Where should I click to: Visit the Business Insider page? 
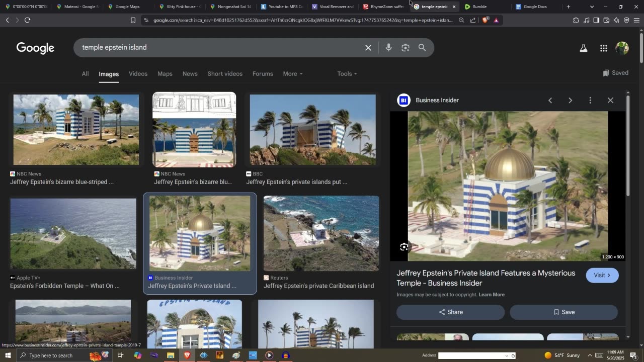coord(602,276)
